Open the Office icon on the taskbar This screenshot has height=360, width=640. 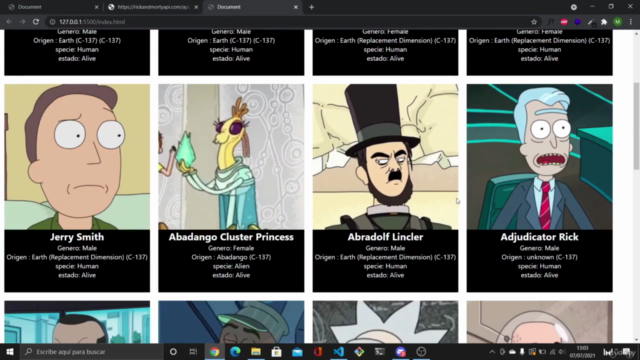point(318,351)
